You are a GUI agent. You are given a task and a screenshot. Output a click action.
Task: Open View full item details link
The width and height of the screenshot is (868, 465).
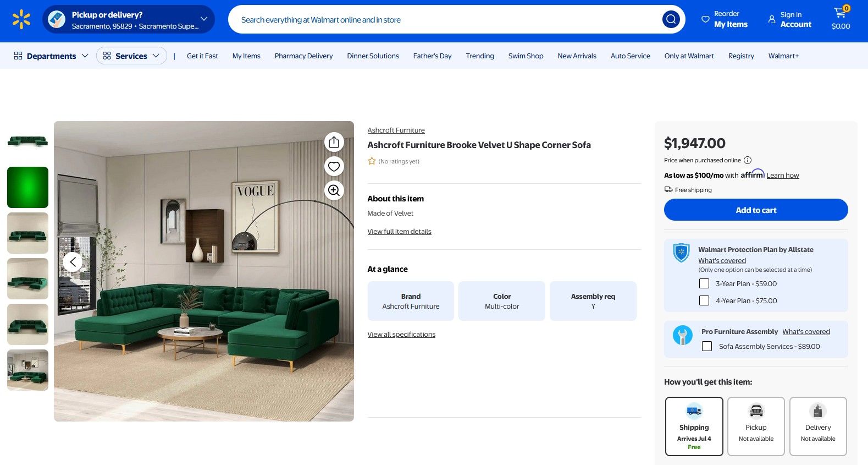[399, 232]
